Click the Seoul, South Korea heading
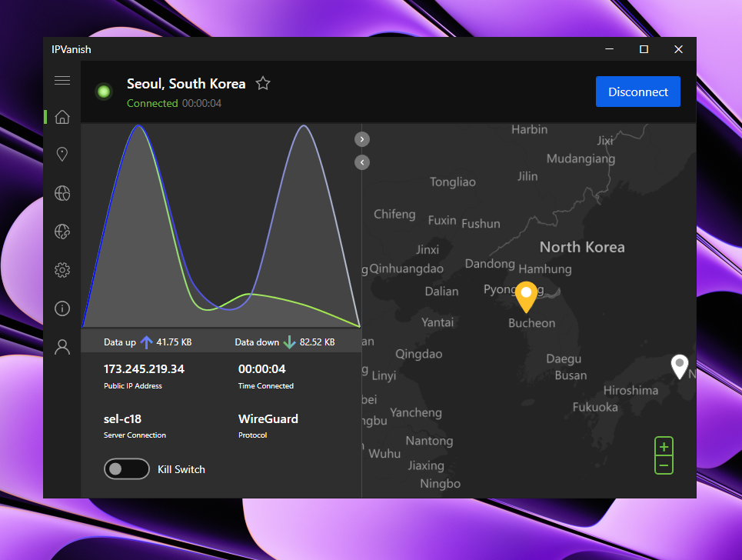 pyautogui.click(x=186, y=84)
